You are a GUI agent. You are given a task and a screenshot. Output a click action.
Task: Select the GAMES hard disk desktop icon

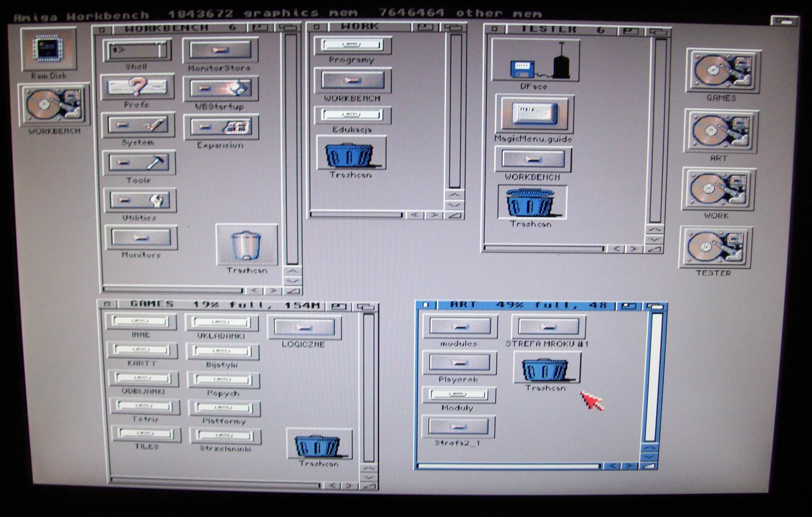[723, 71]
